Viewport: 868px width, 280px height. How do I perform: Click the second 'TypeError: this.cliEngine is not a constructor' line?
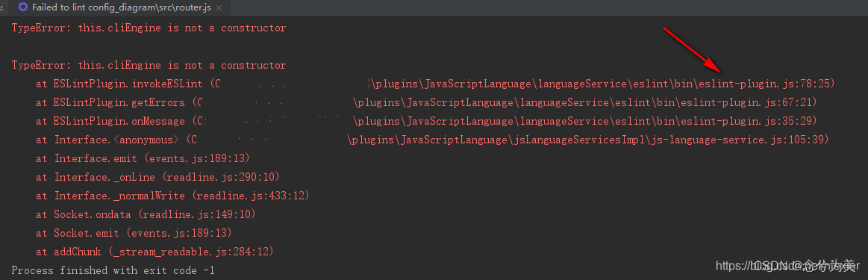149,65
